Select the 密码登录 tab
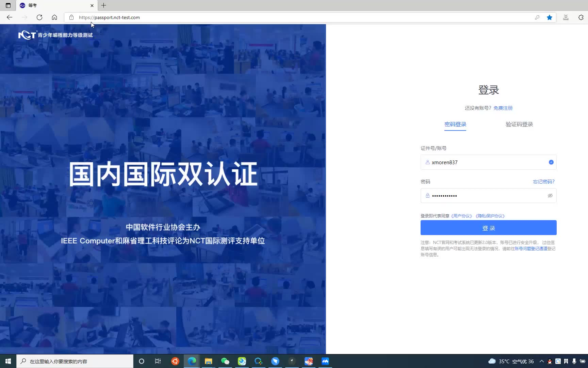 click(455, 124)
